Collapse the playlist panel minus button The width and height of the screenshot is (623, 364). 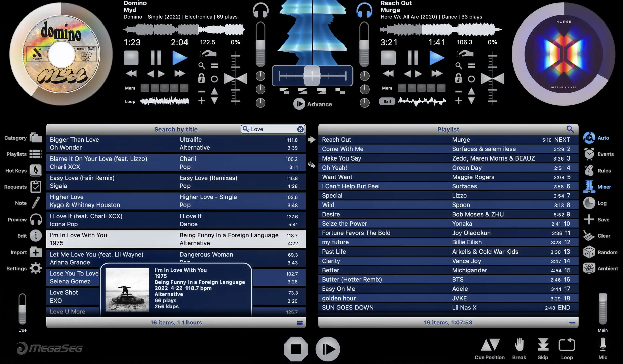click(x=572, y=323)
